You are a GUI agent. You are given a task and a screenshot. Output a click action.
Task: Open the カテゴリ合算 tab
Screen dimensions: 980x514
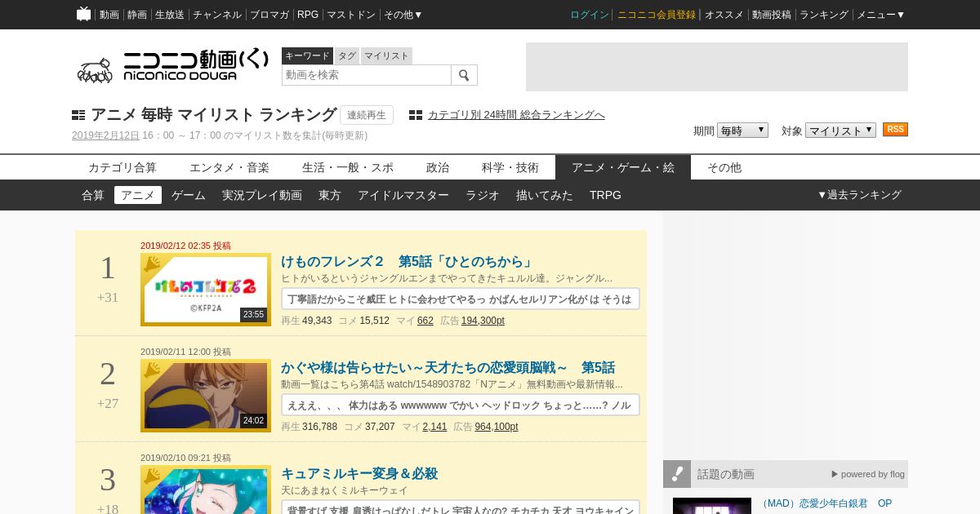tap(122, 167)
